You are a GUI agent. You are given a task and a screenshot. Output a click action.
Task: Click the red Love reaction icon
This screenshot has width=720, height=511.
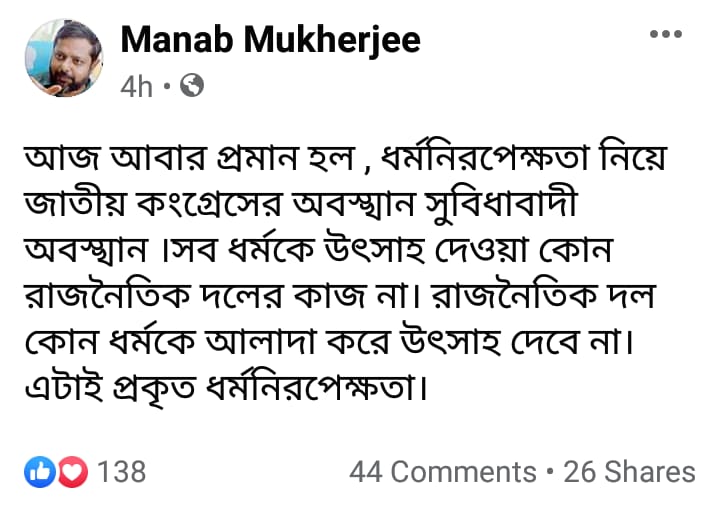click(x=73, y=471)
